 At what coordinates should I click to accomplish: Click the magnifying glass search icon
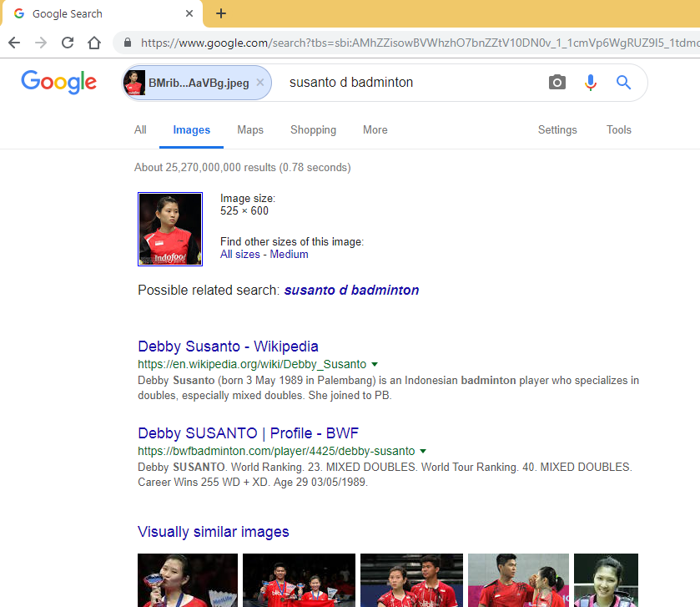(623, 82)
